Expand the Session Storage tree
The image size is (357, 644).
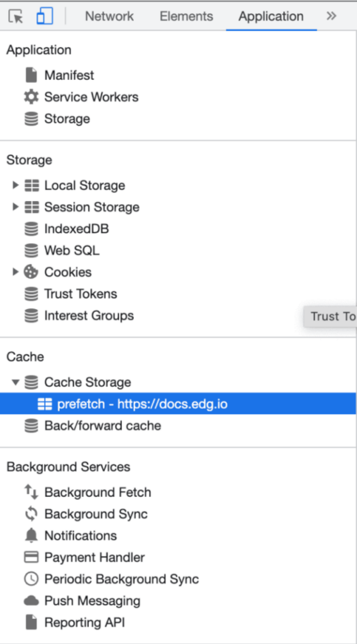tap(16, 207)
